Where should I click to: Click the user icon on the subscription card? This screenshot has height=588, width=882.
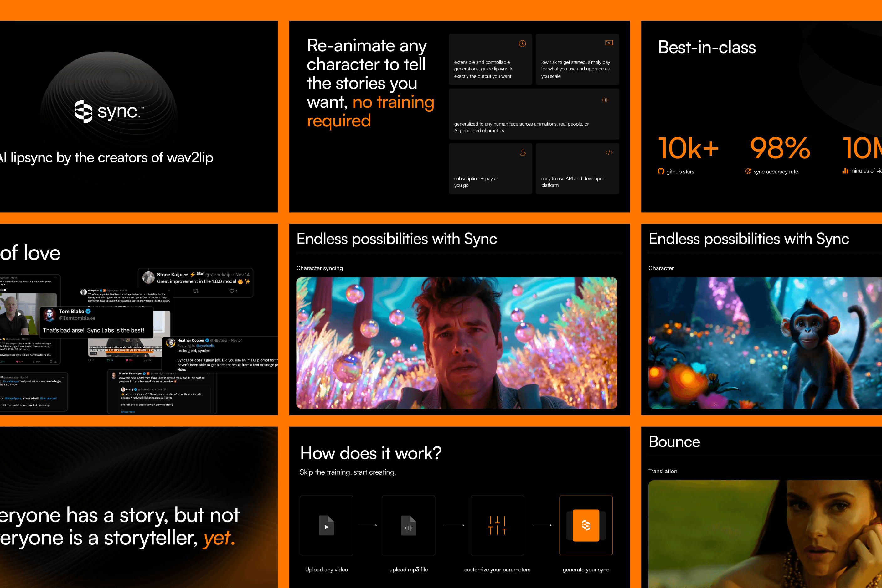pos(523,152)
